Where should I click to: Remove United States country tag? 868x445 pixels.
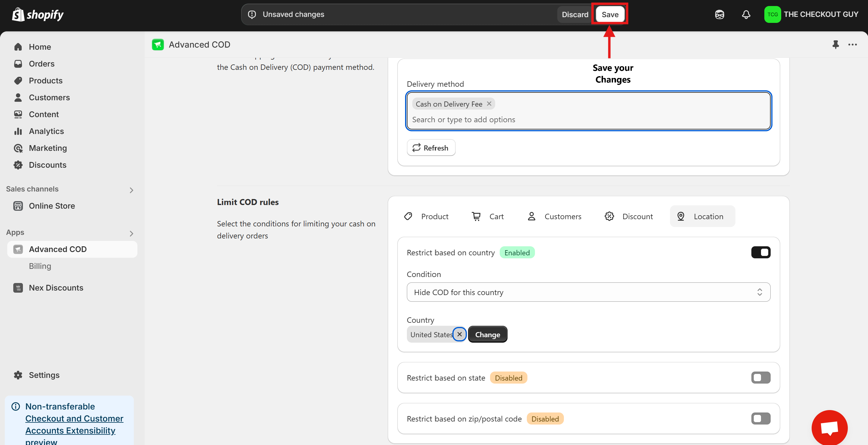(459, 334)
